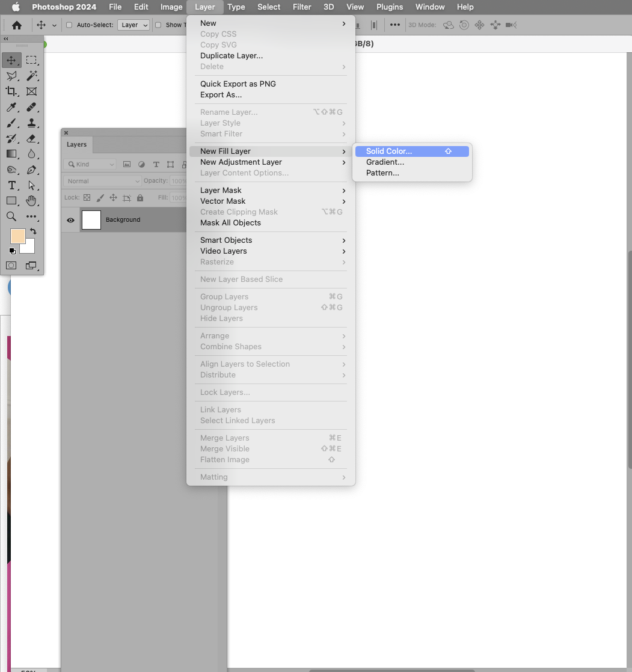Enable lock all on the Background layer
Image resolution: width=632 pixels, height=672 pixels.
click(x=140, y=197)
